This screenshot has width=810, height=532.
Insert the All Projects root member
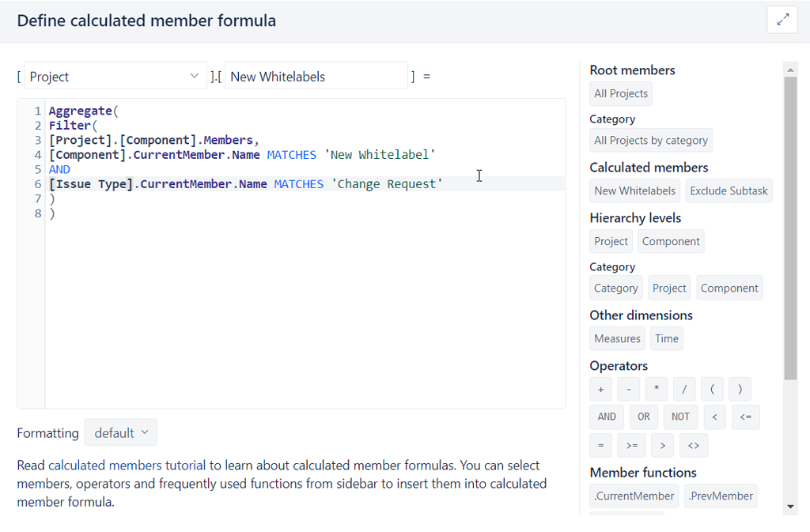(620, 93)
